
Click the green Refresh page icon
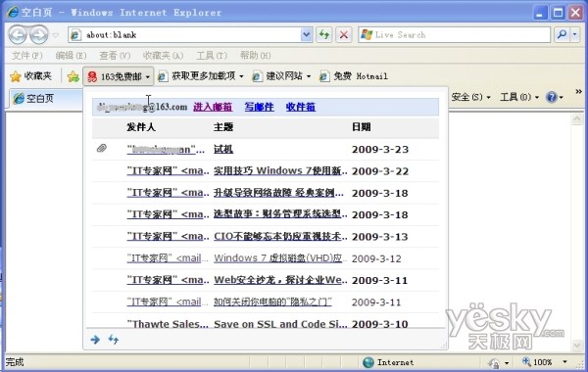324,35
